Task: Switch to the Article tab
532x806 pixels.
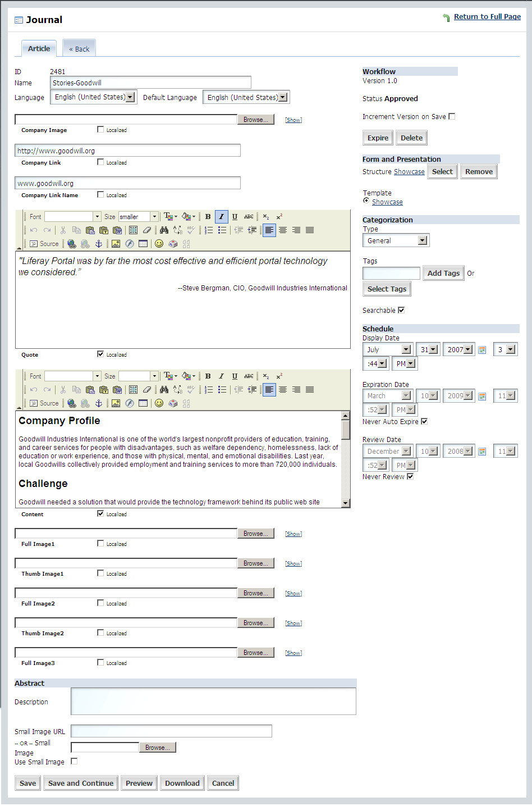Action: [x=39, y=49]
